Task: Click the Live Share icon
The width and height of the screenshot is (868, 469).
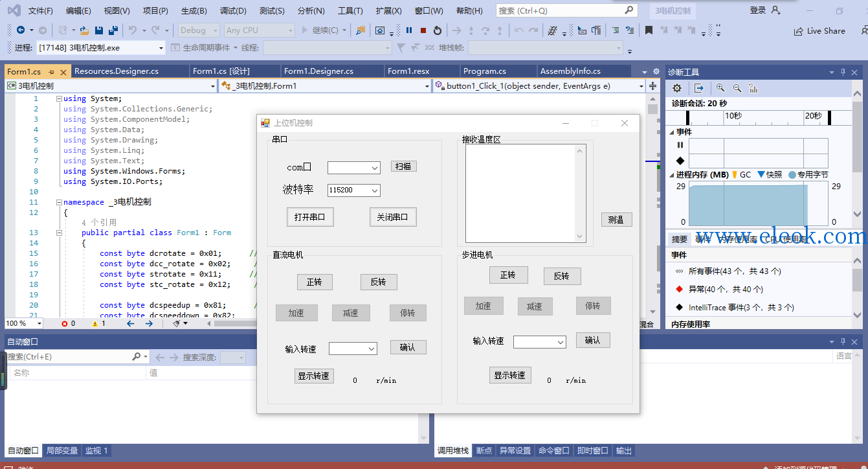Action: tap(799, 31)
